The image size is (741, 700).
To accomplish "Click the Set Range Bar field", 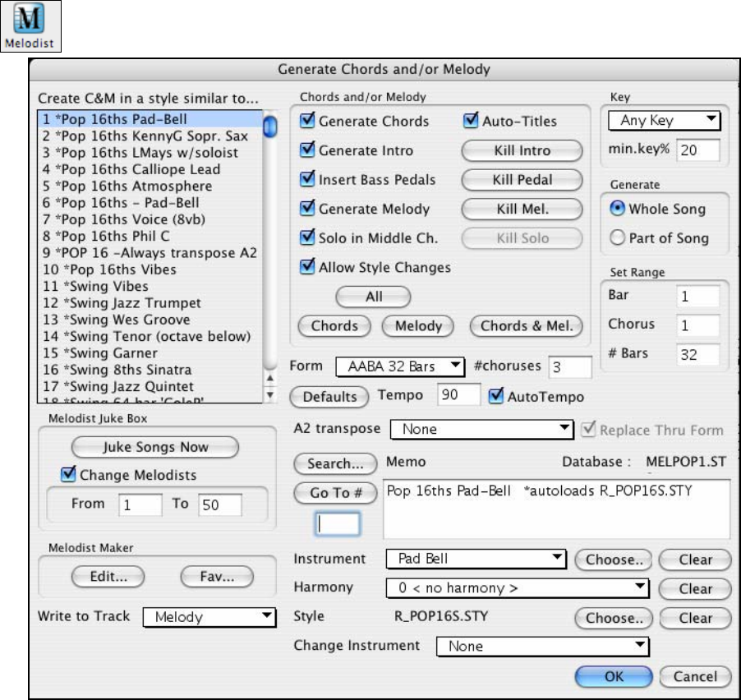I will (x=698, y=297).
